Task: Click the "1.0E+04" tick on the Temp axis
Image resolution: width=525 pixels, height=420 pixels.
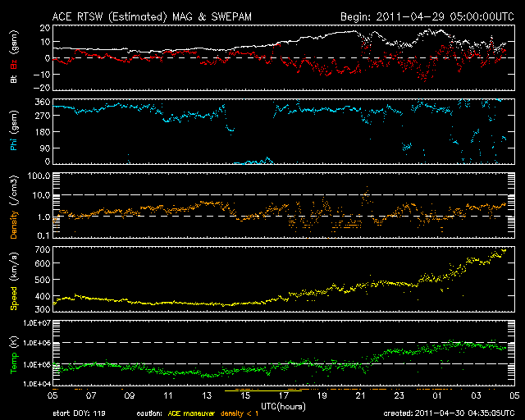Action: 36,384
